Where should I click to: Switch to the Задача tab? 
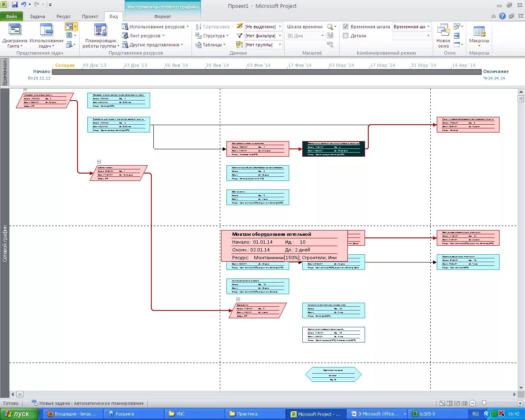tap(37, 16)
